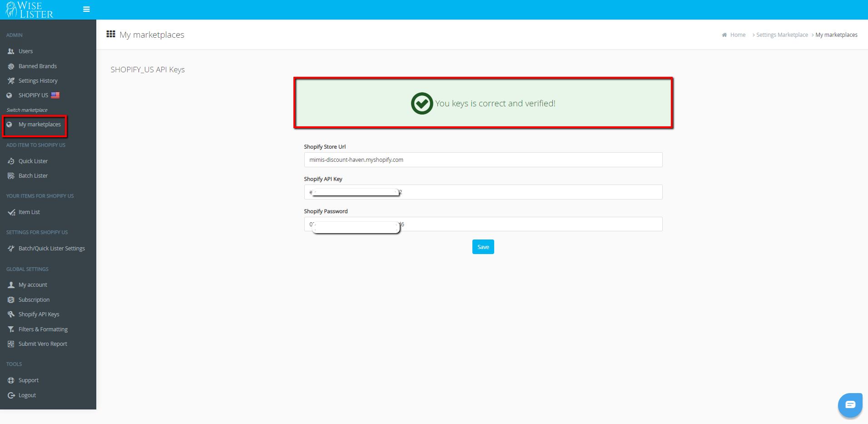
Task: Open My marketplaces in sidebar
Action: [40, 125]
